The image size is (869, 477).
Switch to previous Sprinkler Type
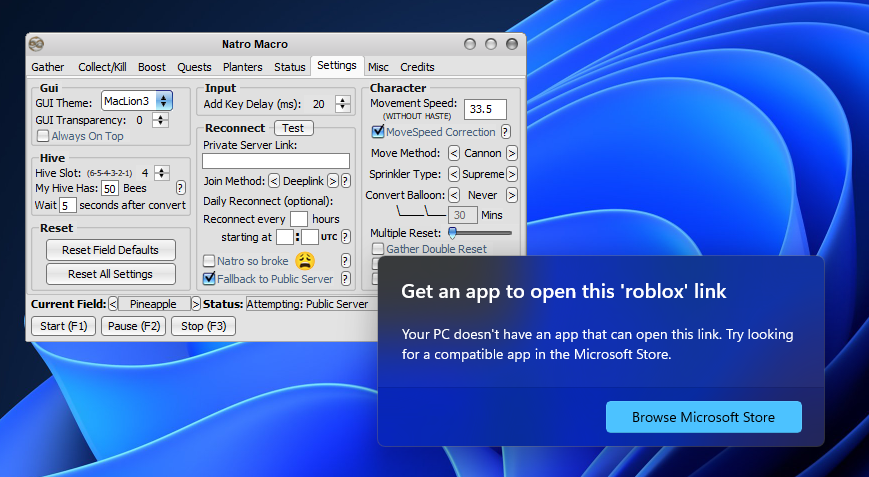pos(453,174)
